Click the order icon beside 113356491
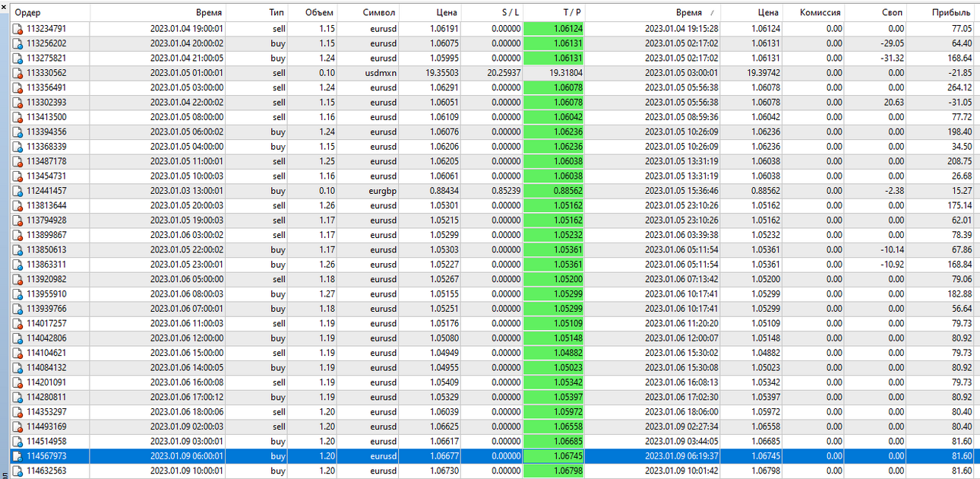This screenshot has width=980, height=479. [x=17, y=87]
